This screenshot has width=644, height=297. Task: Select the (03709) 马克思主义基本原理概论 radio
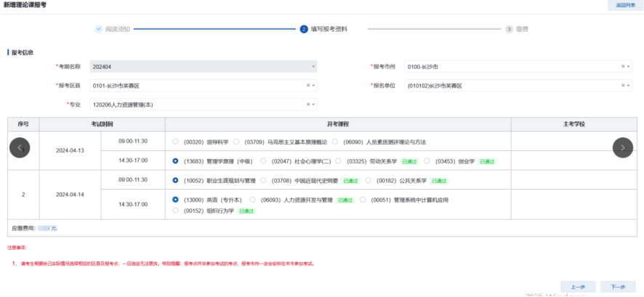point(237,142)
